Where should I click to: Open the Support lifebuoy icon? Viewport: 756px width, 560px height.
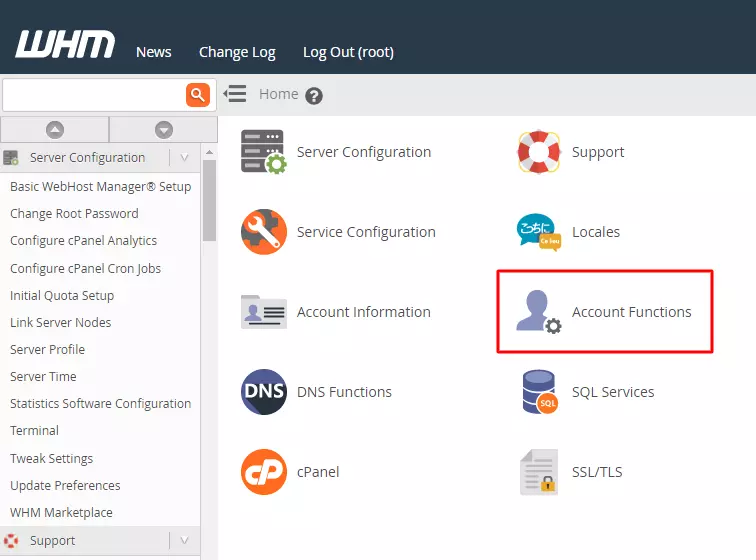539,152
